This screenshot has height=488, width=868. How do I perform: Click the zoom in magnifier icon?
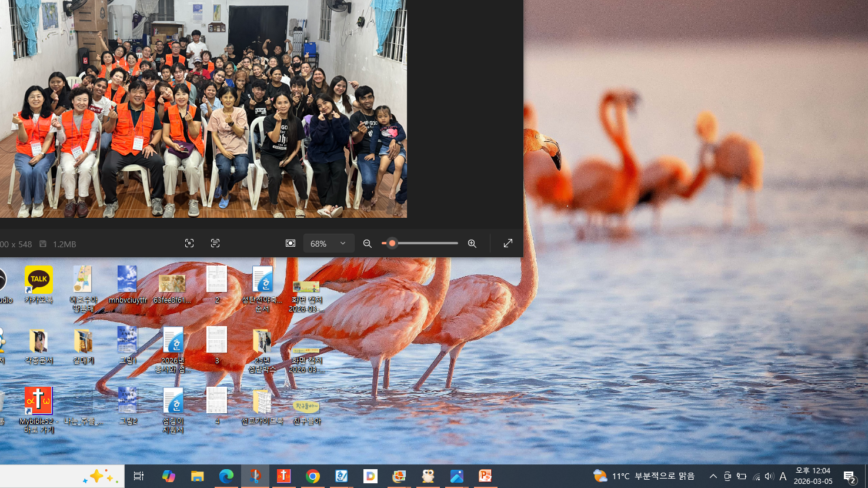[x=472, y=244]
